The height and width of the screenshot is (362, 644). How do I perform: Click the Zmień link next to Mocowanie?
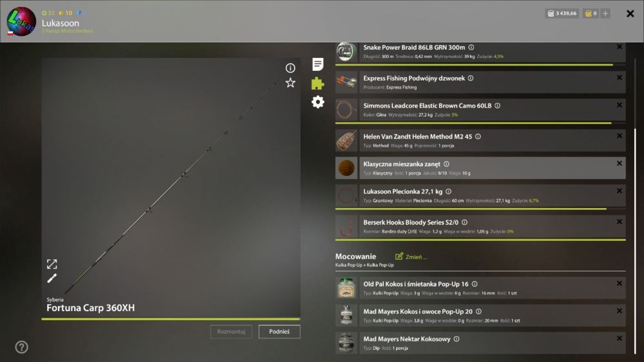[412, 256]
